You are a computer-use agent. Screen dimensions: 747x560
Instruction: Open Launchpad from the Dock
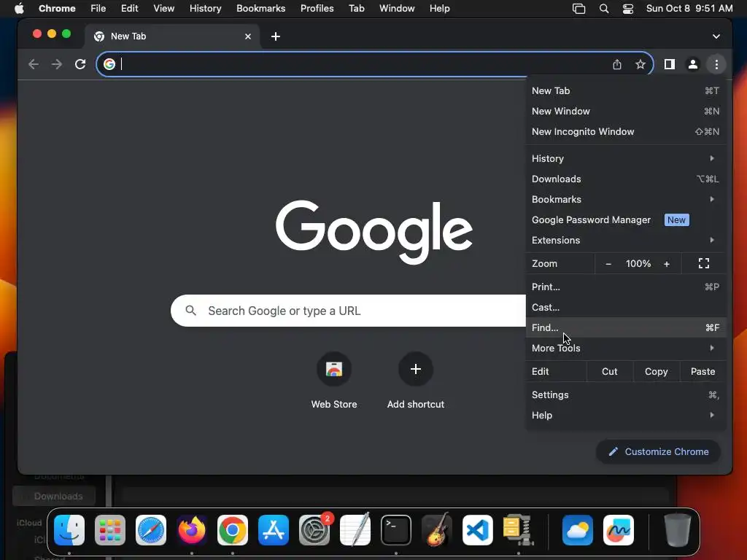point(110,530)
